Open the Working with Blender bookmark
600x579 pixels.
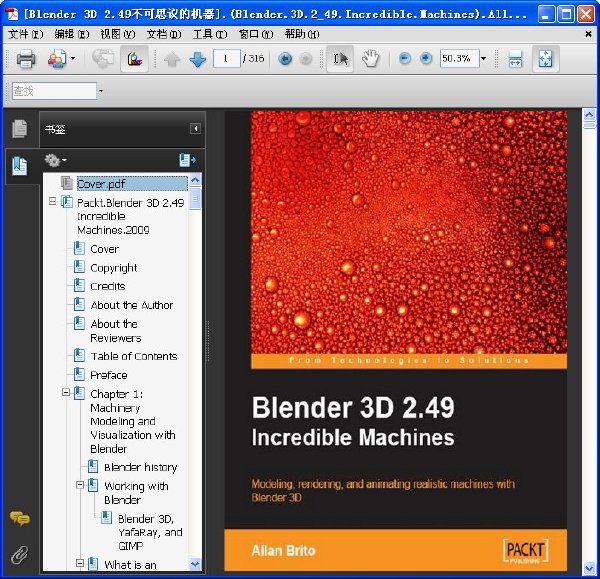point(136,493)
